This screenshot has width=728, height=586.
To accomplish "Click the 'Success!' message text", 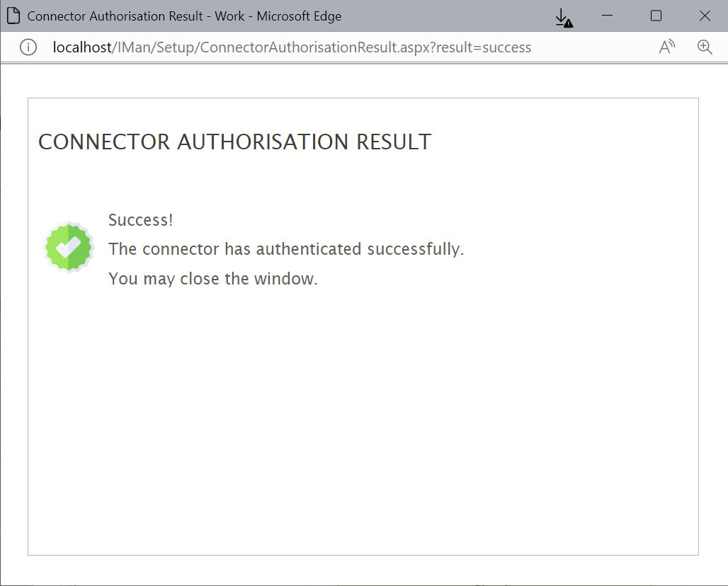I will 140,220.
